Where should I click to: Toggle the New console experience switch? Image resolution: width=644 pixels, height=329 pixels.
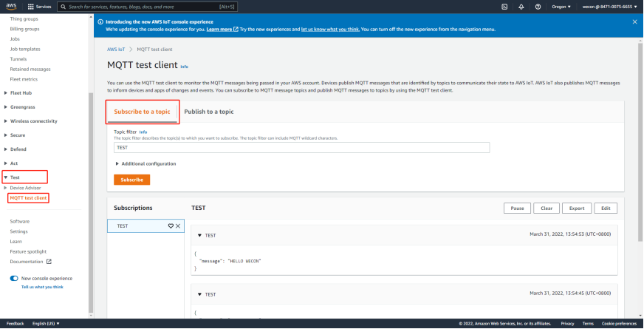tap(14, 279)
